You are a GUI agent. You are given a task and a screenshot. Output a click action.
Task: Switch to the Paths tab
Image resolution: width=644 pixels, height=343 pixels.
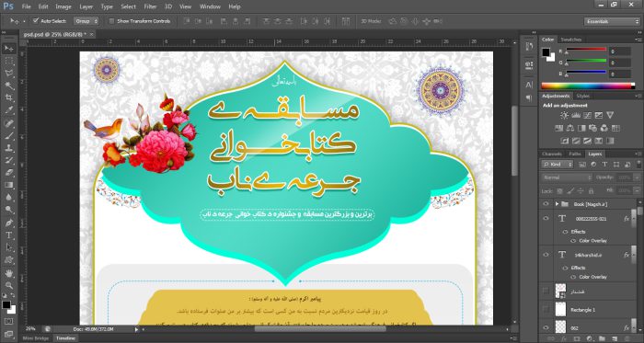click(575, 154)
